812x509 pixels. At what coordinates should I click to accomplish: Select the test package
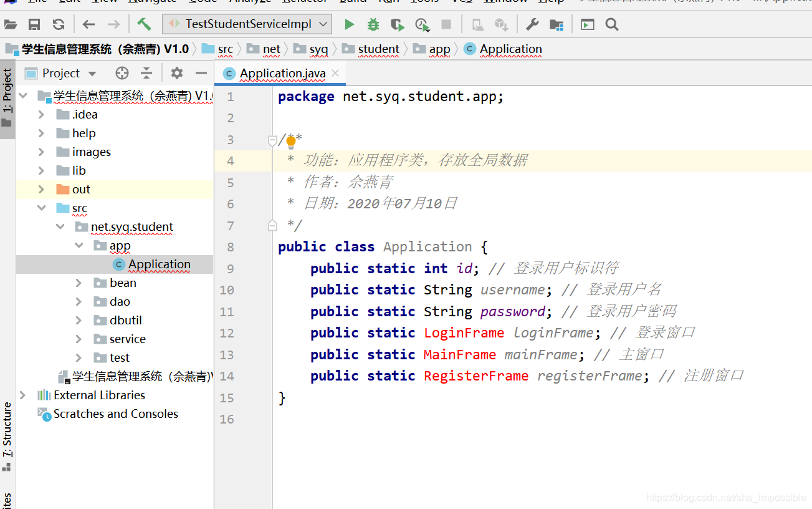120,357
